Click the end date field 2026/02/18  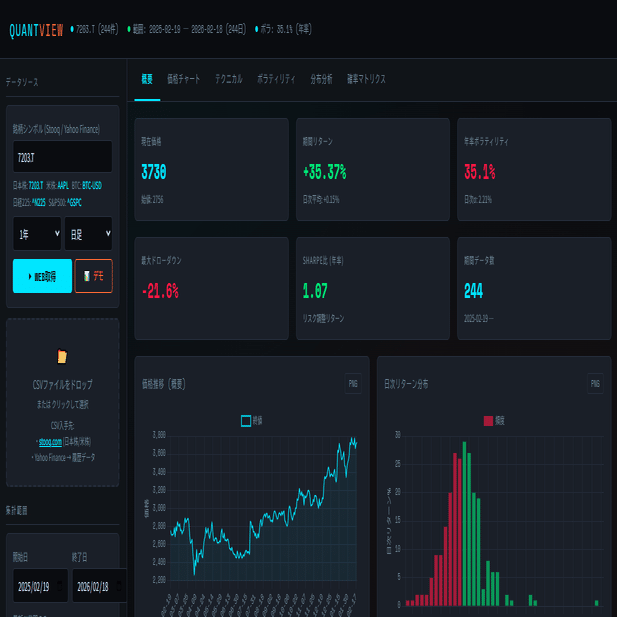point(99,586)
